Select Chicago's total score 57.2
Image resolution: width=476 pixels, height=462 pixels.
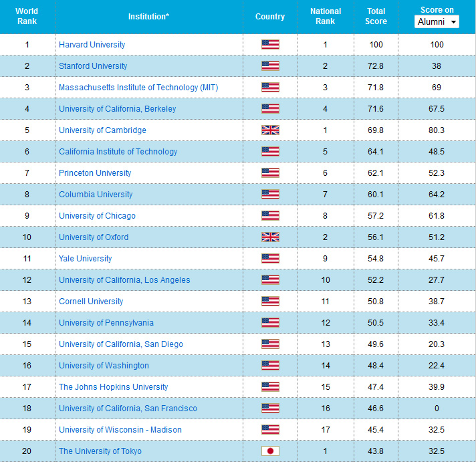click(376, 216)
